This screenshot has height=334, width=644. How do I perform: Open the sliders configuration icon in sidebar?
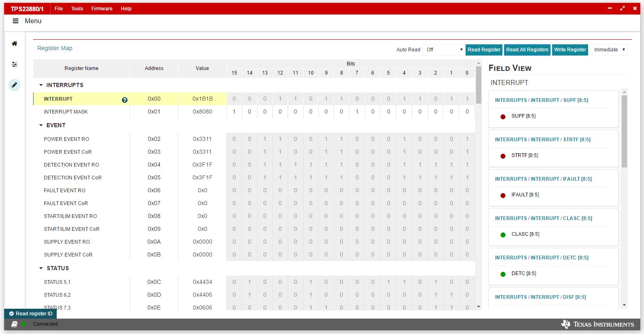[14, 64]
